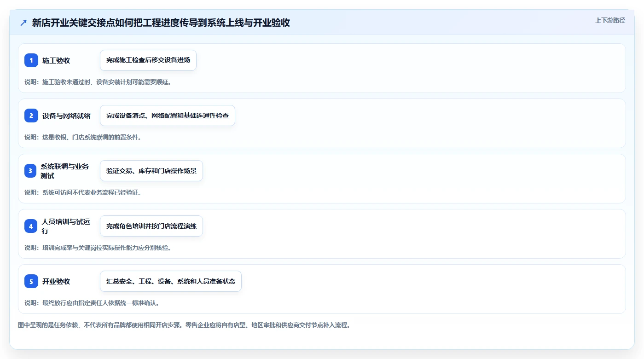This screenshot has width=644, height=359.
Task: Select the 验证交易、库存和门店操作场景 chip
Action: (151, 171)
